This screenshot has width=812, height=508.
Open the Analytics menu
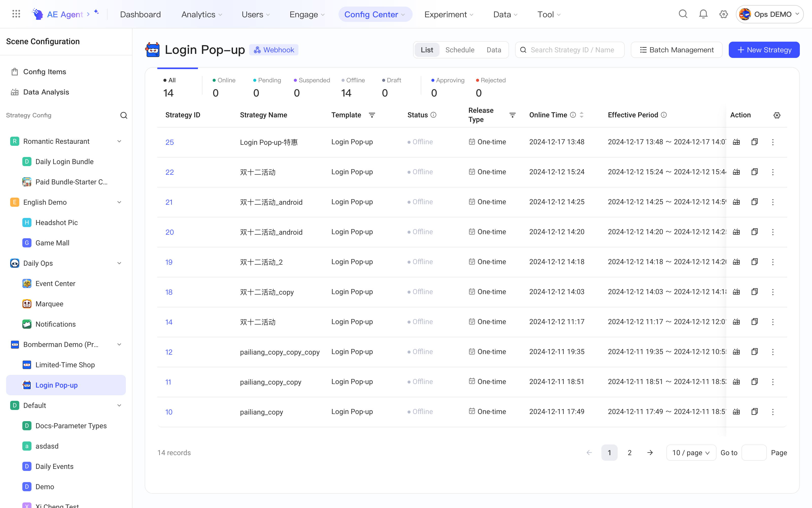tap(202, 14)
